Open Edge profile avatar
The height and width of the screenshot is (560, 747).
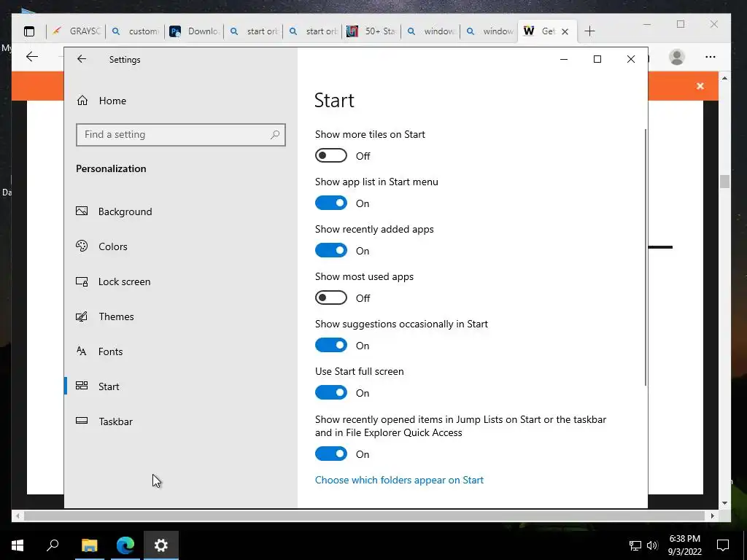[677, 57]
